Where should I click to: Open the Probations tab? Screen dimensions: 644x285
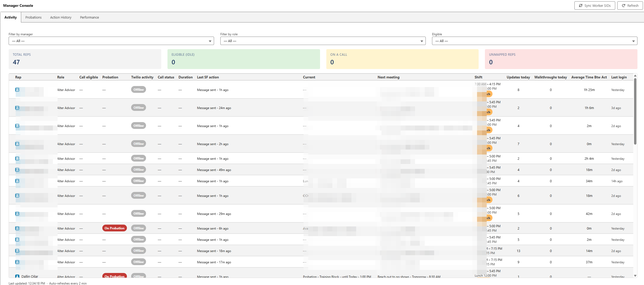pyautogui.click(x=33, y=17)
